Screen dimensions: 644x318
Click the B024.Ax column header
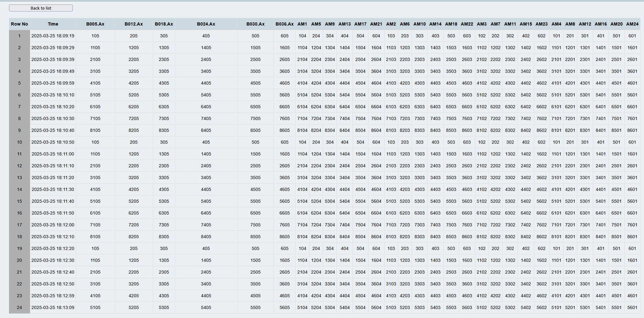click(x=206, y=24)
